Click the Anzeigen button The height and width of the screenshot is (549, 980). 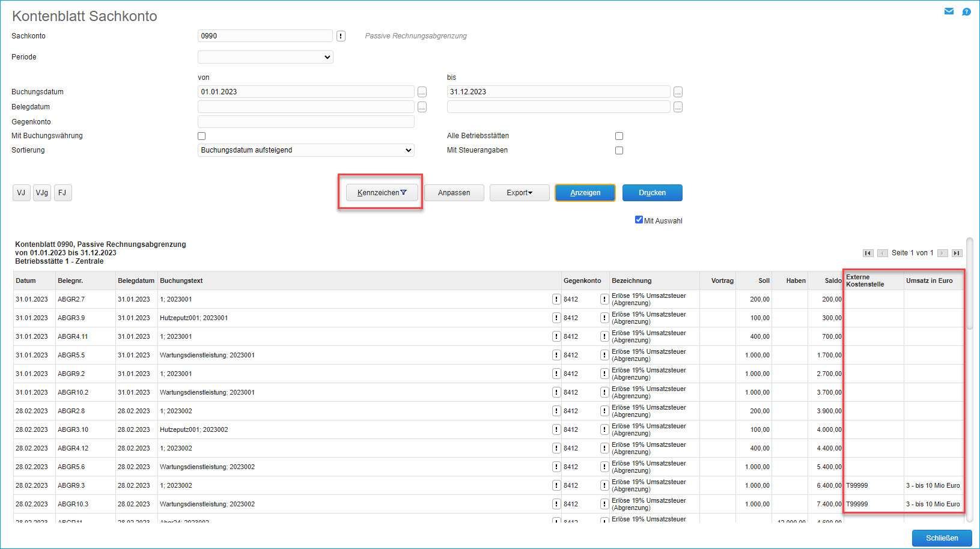(585, 193)
